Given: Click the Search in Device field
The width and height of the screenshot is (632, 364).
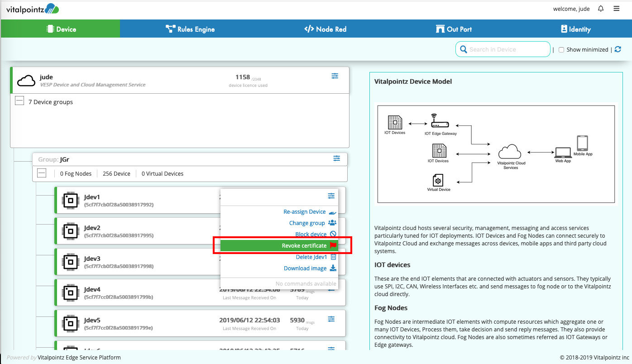Looking at the screenshot, I should [x=503, y=49].
